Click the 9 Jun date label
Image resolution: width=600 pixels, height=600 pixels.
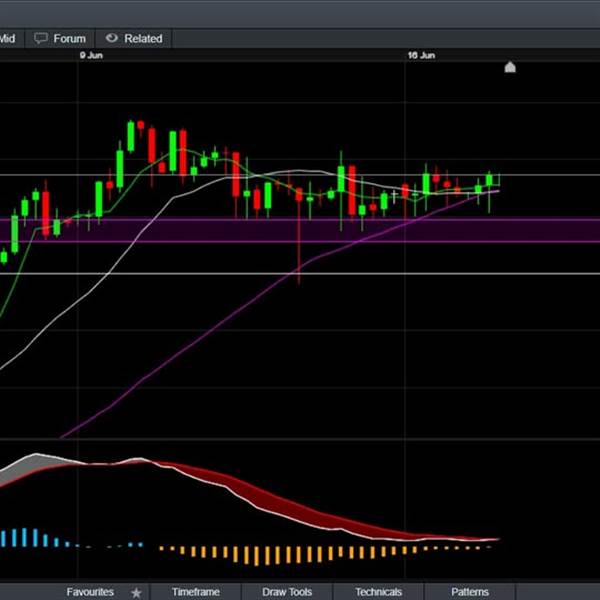click(x=91, y=55)
